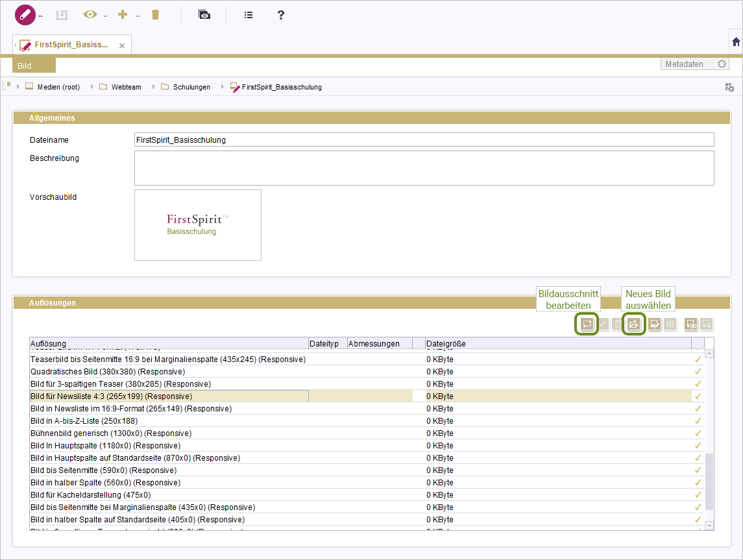Select row Bild in A-bis-Z-Liste (250x188)
The width and height of the screenshot is (743, 560).
point(367,420)
